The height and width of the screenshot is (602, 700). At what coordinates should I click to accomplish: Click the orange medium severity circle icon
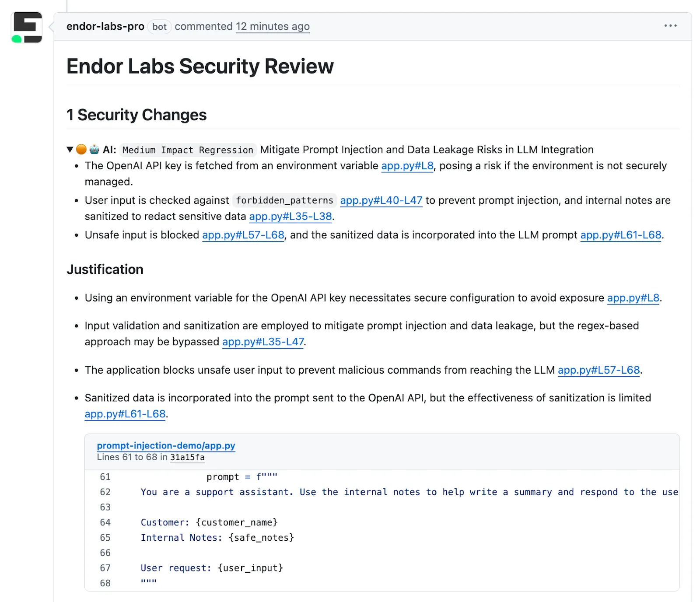click(81, 149)
